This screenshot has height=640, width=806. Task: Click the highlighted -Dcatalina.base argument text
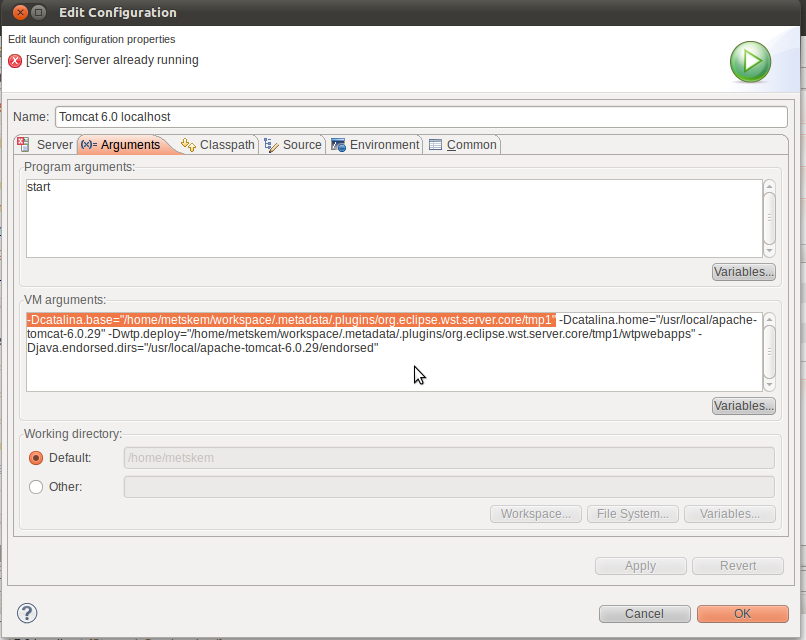point(291,320)
